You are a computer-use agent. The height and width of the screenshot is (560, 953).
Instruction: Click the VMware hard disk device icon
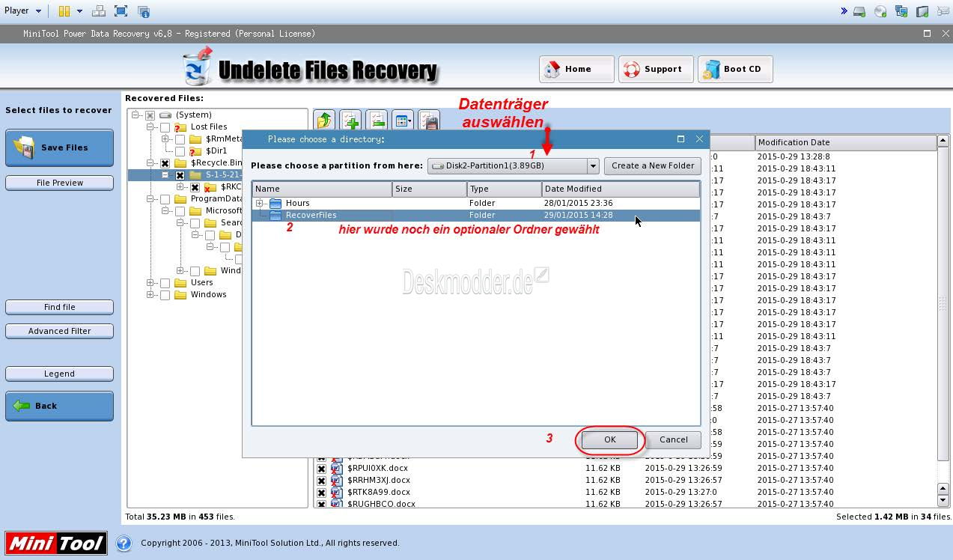pyautogui.click(x=859, y=11)
